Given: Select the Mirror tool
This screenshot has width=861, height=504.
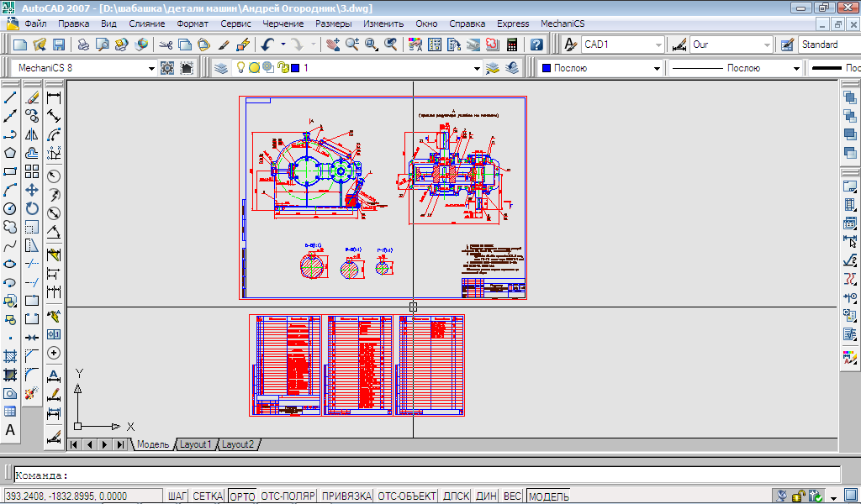Looking at the screenshot, I should (32, 135).
